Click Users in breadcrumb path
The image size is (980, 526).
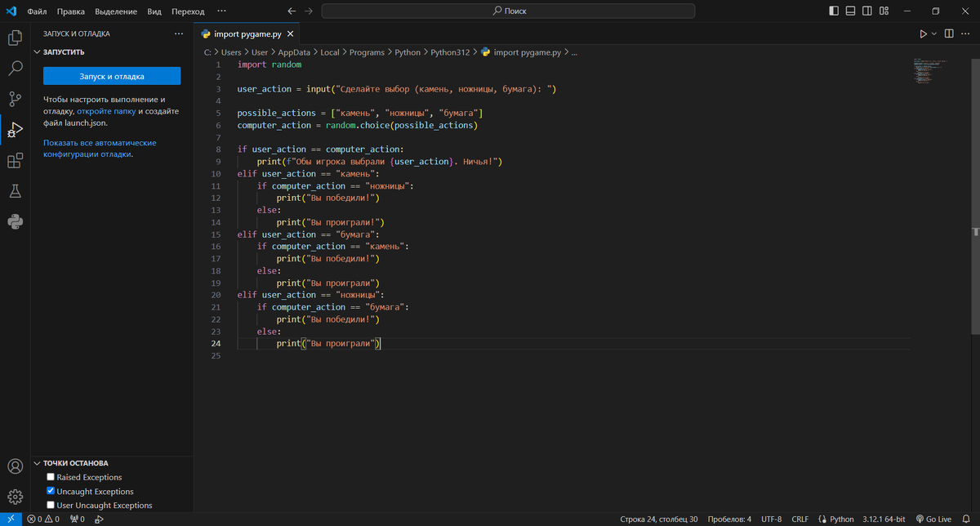pyautogui.click(x=231, y=51)
